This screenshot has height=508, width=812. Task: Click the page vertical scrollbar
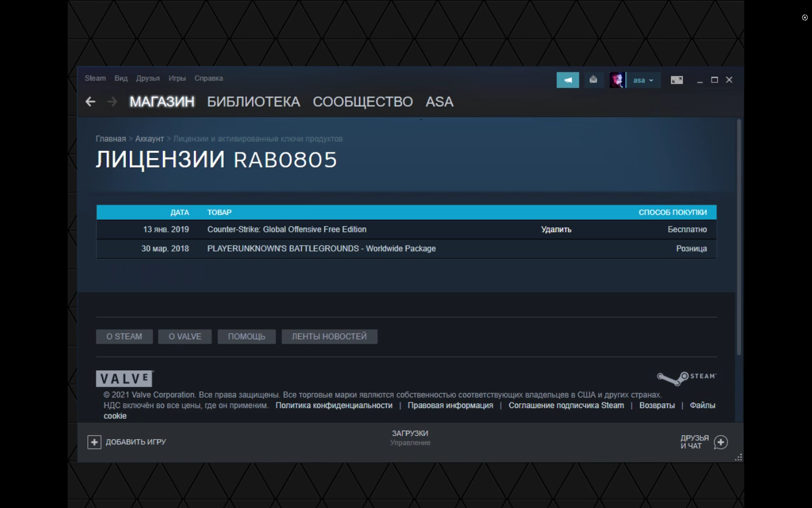point(739,237)
